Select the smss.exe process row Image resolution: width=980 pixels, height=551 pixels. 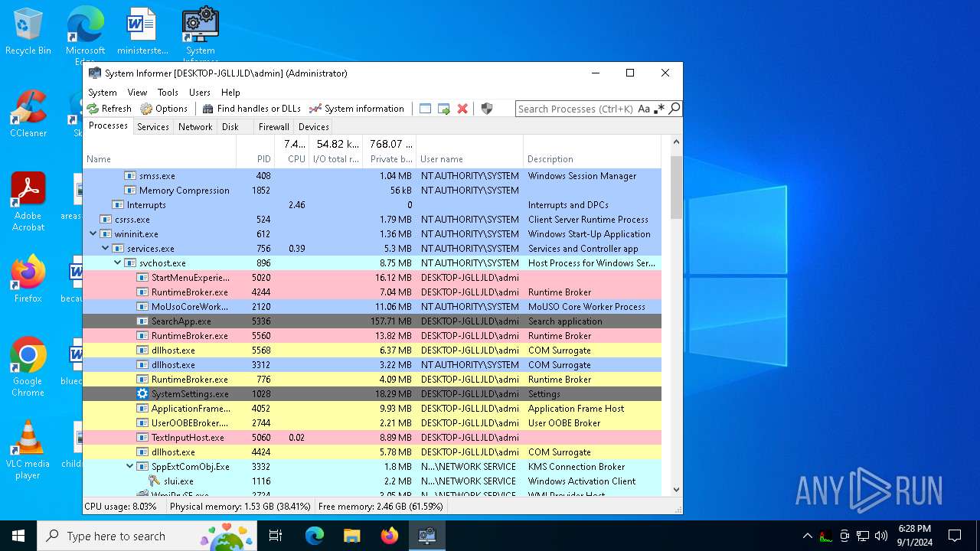[x=372, y=176]
